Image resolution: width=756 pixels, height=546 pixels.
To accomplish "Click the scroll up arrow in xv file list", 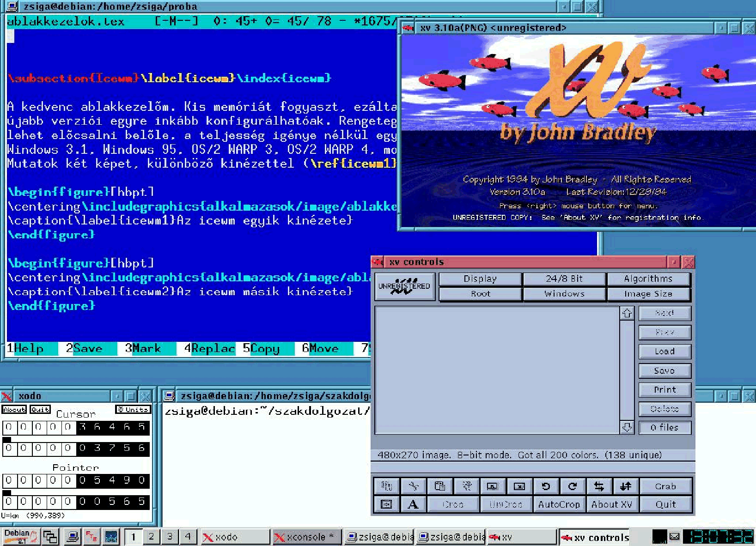I will 627,313.
